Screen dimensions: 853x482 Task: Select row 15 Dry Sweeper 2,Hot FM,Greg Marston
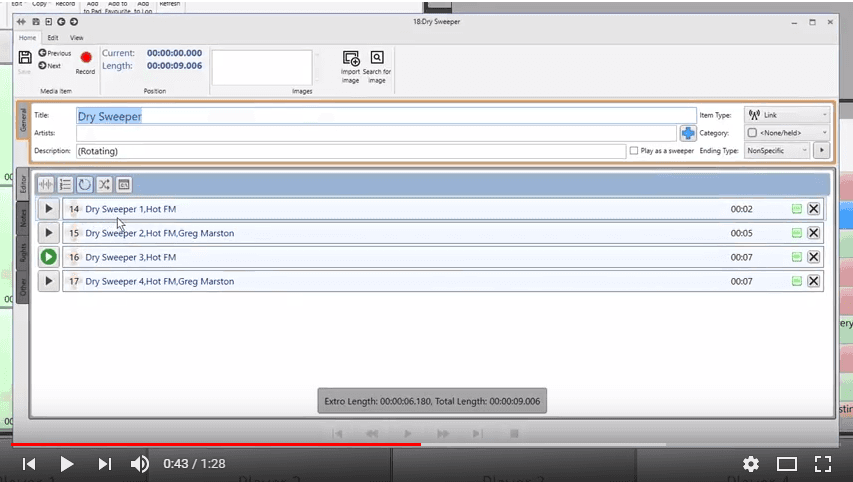pyautogui.click(x=443, y=233)
